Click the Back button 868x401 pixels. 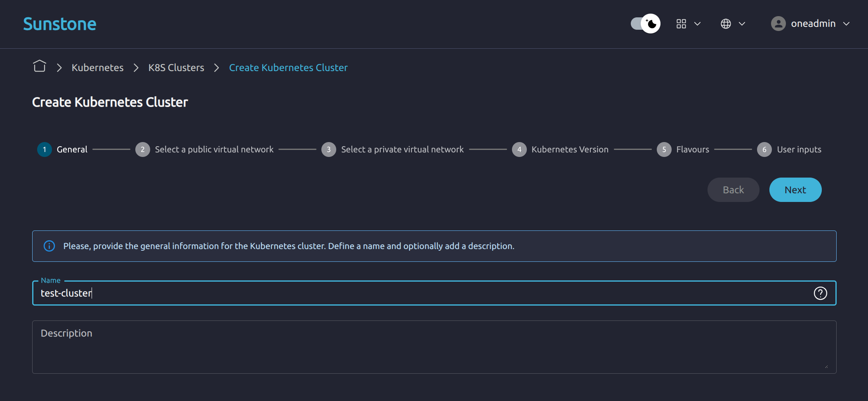(734, 190)
